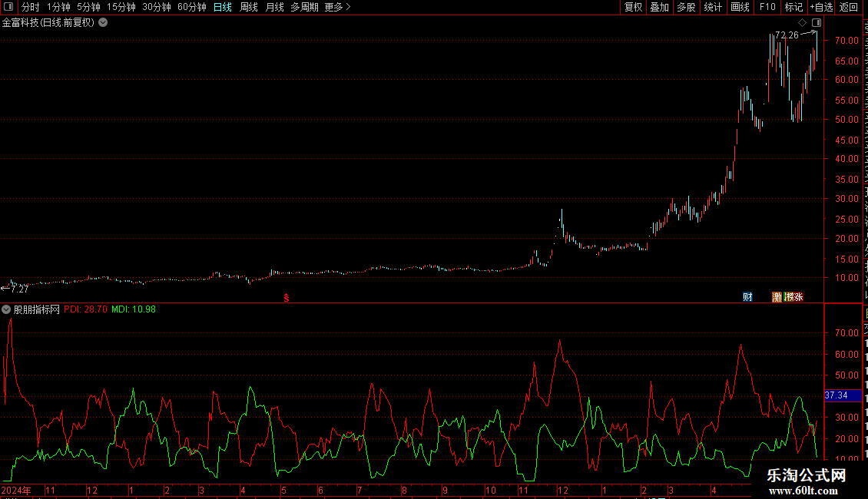Click the PDI: 28.70 indicator value
This screenshot has height=499, width=868.
click(86, 309)
